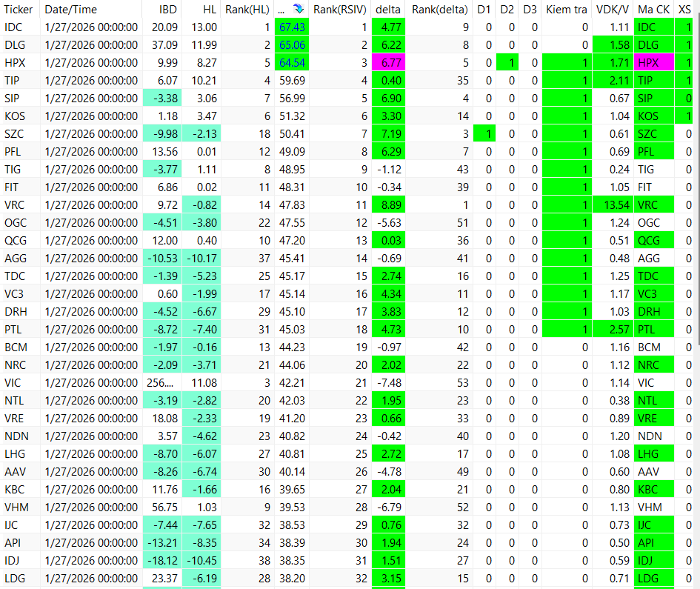Click VDK/V value 13.54 for VRC
The image size is (700, 589).
[613, 205]
